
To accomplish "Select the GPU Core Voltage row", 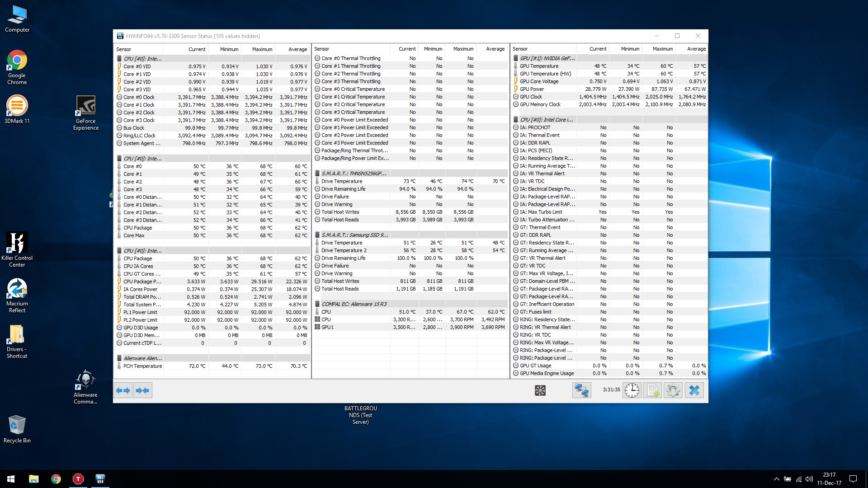I will (x=609, y=81).
